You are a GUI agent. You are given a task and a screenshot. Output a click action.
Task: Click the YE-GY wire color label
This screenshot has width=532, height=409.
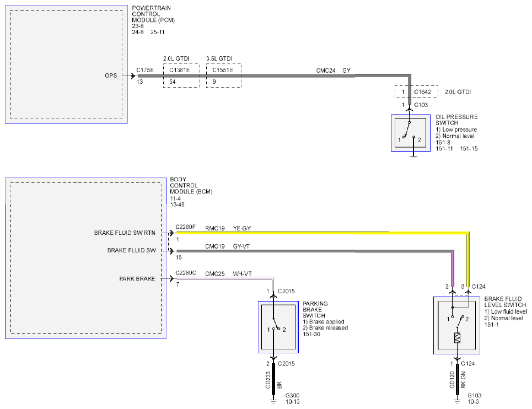coord(242,229)
